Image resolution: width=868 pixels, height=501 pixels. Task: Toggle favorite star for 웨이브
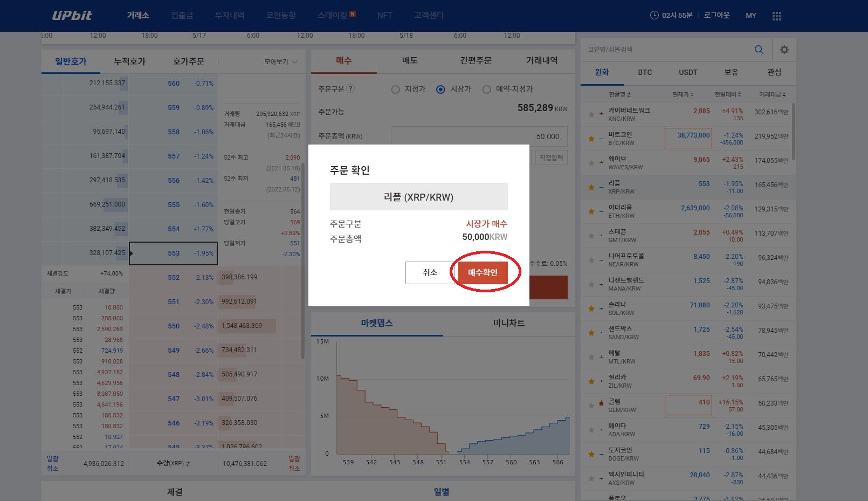591,163
